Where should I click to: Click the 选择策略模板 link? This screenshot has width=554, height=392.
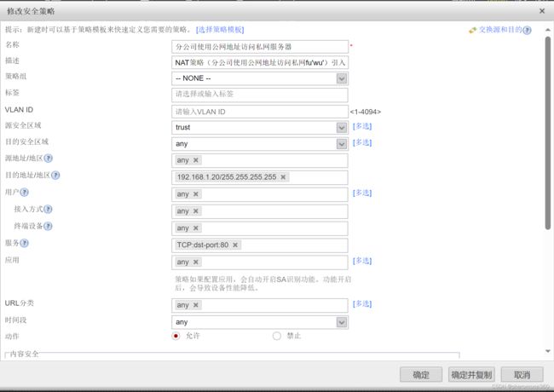pyautogui.click(x=220, y=30)
